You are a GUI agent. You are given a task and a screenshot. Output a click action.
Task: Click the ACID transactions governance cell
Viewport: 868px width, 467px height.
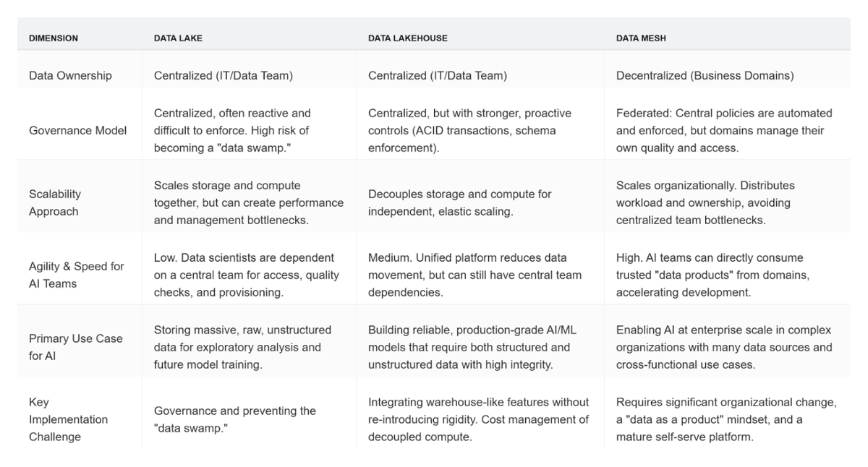click(x=469, y=130)
